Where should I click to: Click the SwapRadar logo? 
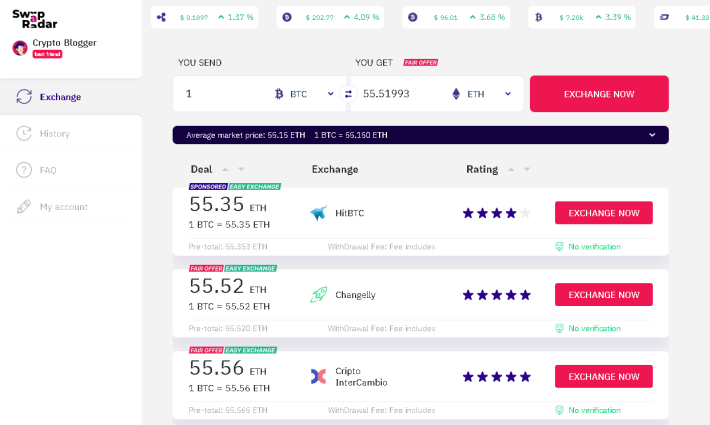tap(34, 19)
